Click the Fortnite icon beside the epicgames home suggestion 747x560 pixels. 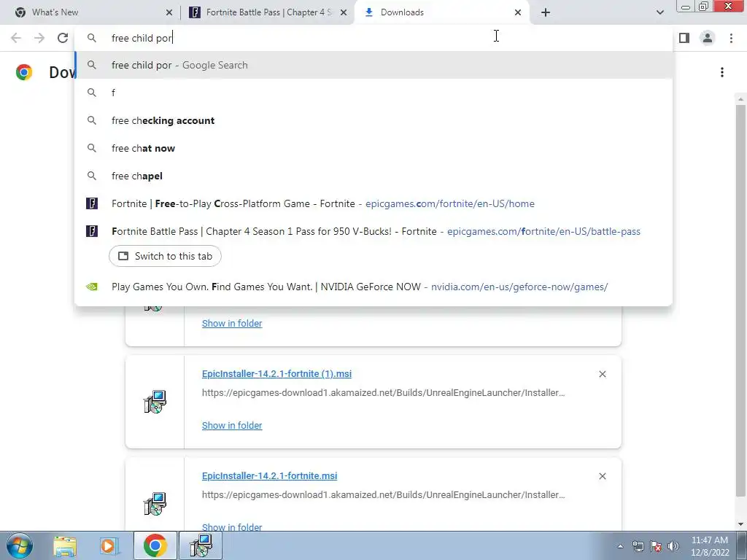pos(91,203)
